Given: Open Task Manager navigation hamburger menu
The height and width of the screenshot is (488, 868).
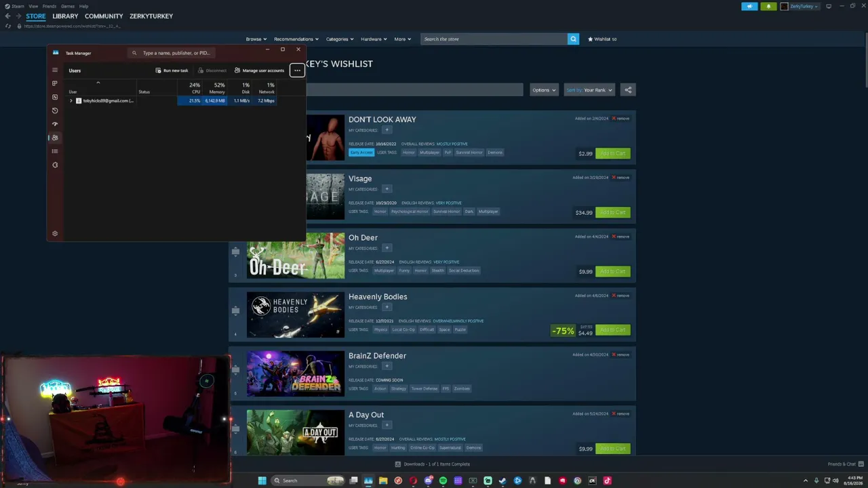Looking at the screenshot, I should click(x=55, y=70).
